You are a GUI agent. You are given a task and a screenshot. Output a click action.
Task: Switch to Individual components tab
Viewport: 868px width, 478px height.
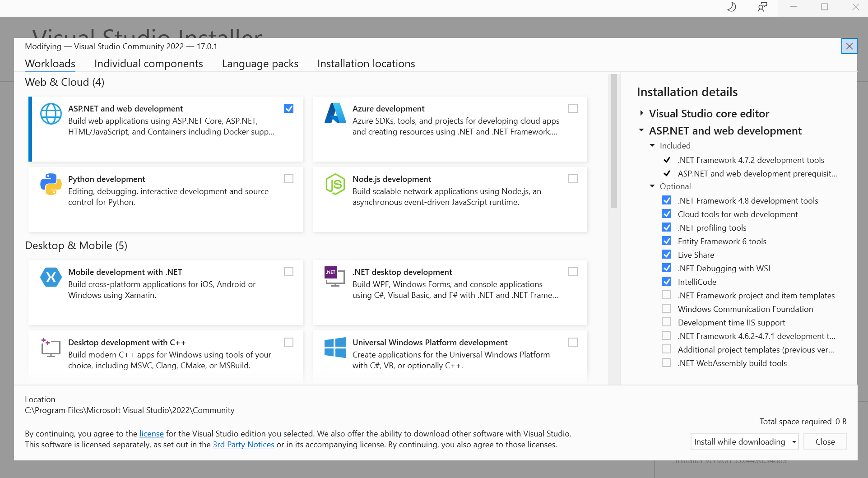[x=149, y=64]
